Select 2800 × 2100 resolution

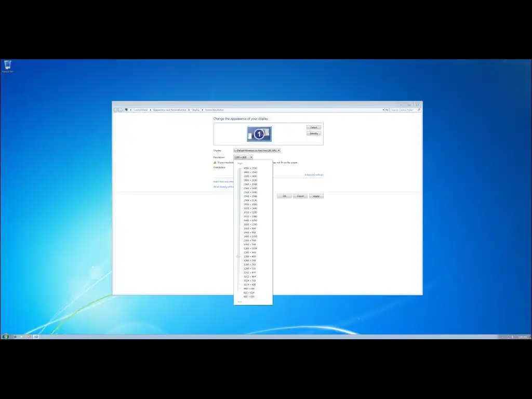(x=250, y=180)
